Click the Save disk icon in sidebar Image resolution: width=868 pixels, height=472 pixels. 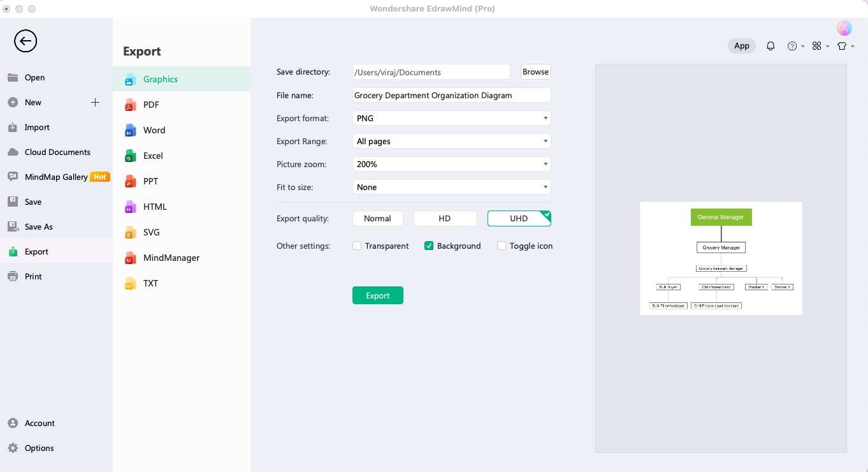pyautogui.click(x=13, y=202)
